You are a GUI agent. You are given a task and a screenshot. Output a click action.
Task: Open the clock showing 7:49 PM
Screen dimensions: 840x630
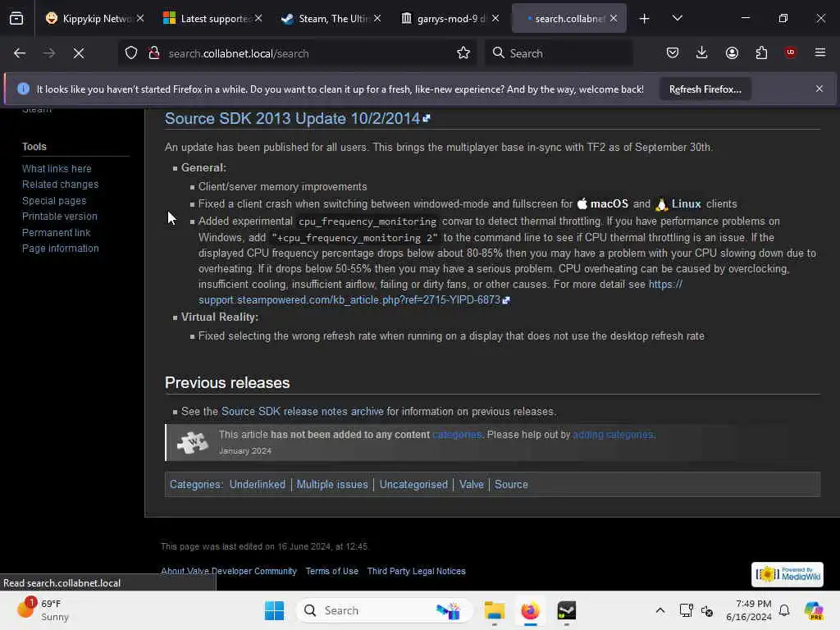point(749,610)
